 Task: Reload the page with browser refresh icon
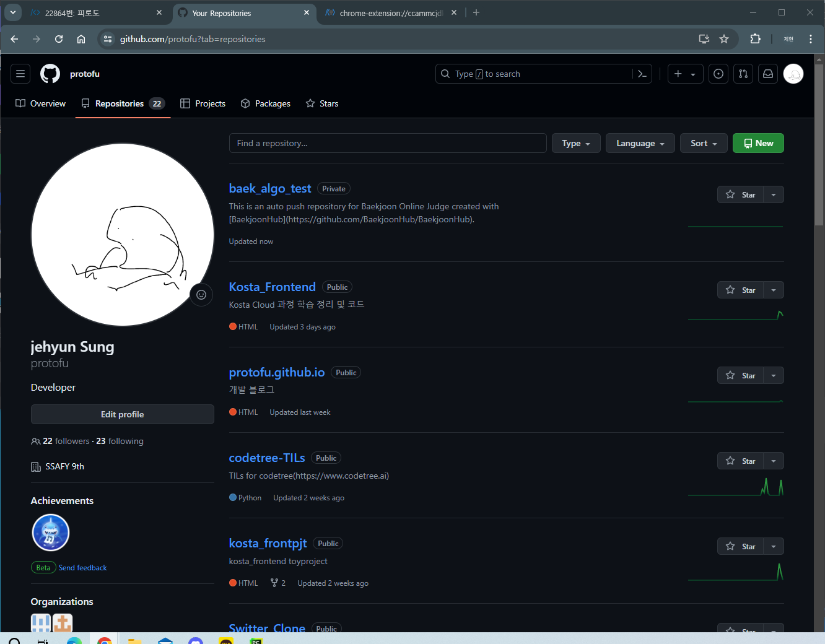coord(59,39)
